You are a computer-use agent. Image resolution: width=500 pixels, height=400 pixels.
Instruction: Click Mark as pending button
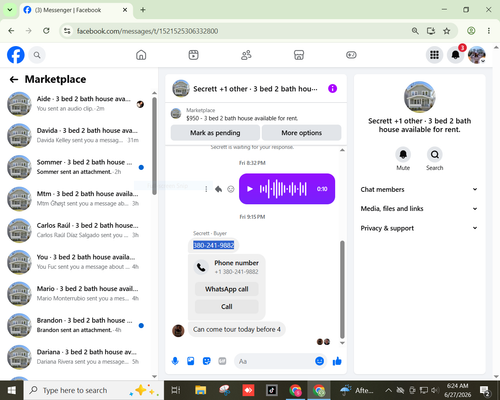(215, 133)
